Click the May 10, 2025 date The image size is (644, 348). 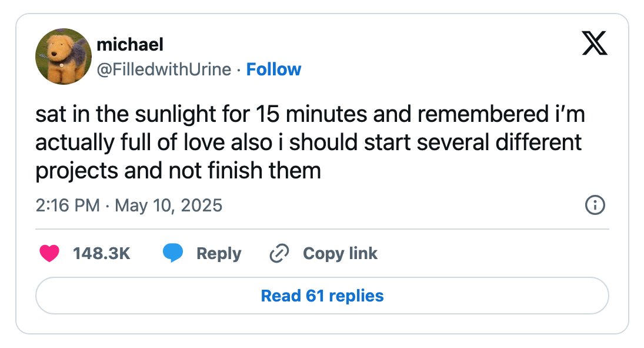click(x=168, y=206)
